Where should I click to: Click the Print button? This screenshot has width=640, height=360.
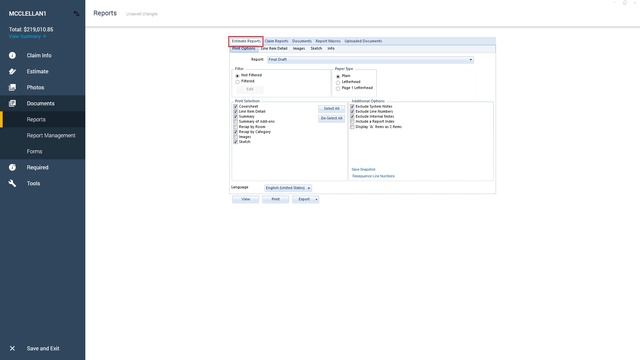click(276, 199)
